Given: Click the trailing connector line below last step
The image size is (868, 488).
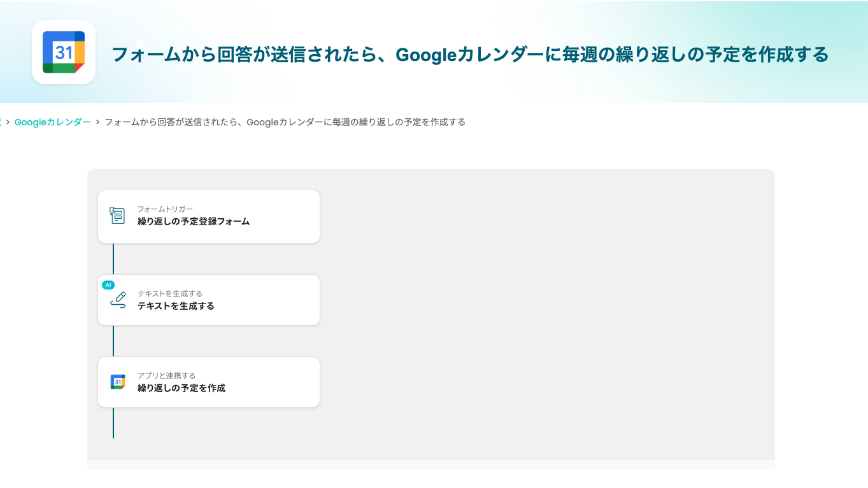Looking at the screenshot, I should (113, 423).
